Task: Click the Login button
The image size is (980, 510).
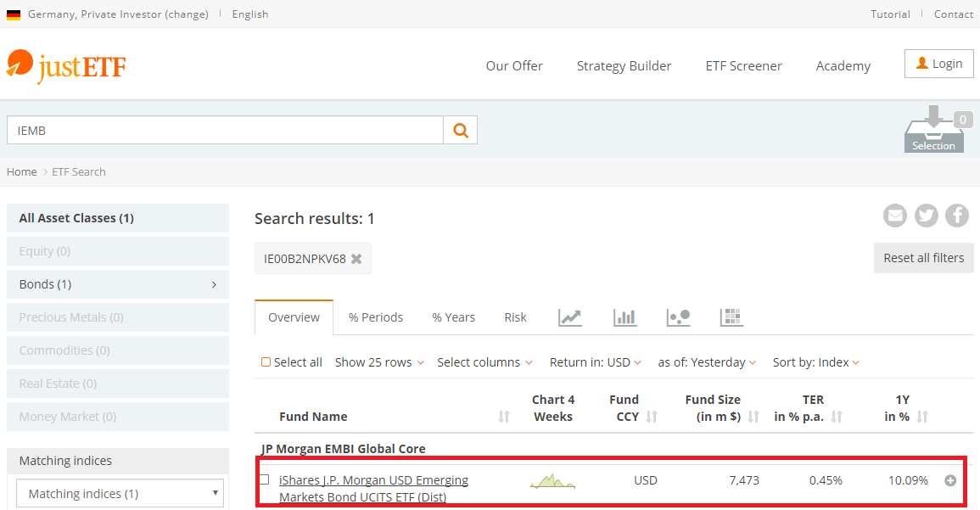Action: point(938,64)
